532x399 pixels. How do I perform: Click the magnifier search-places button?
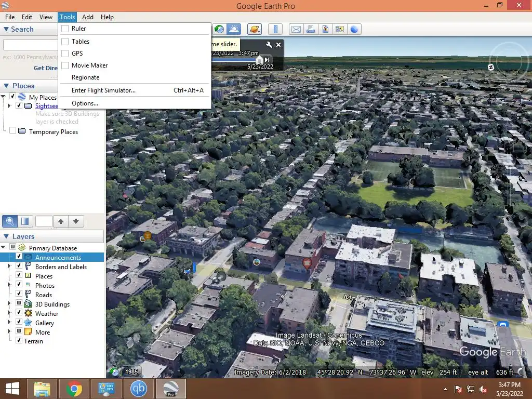pyautogui.click(x=10, y=221)
